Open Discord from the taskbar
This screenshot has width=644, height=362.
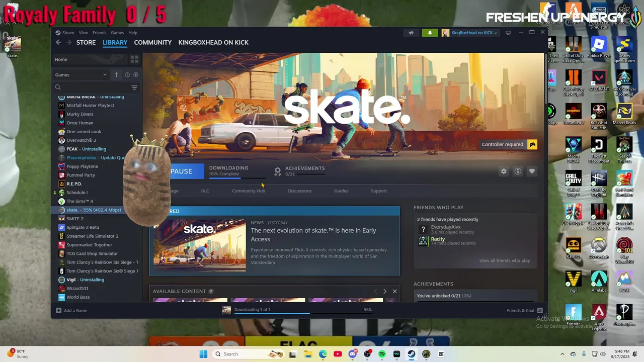(x=352, y=354)
